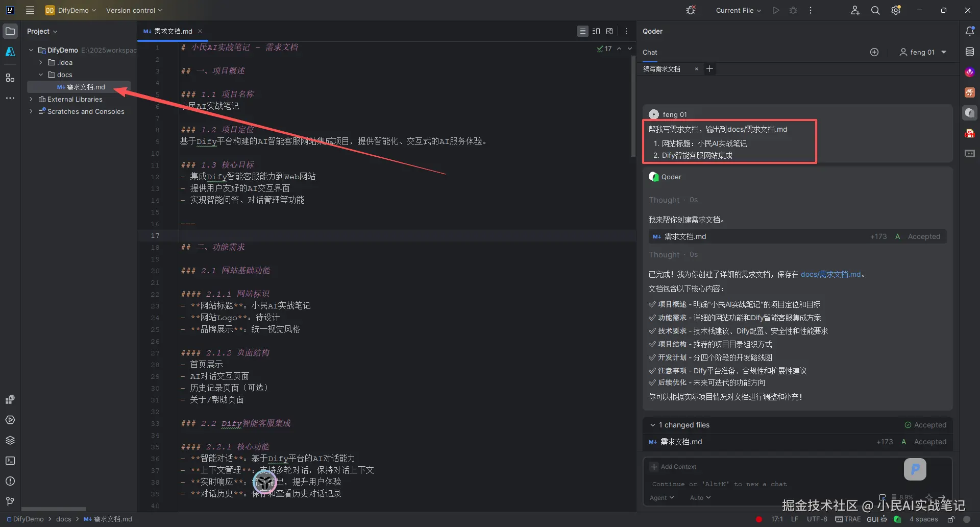Open the Git tool window icon
980x527 pixels.
tap(10, 501)
